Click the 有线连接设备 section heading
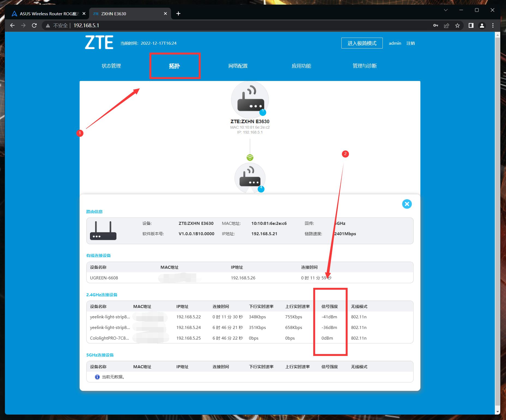 (98, 256)
